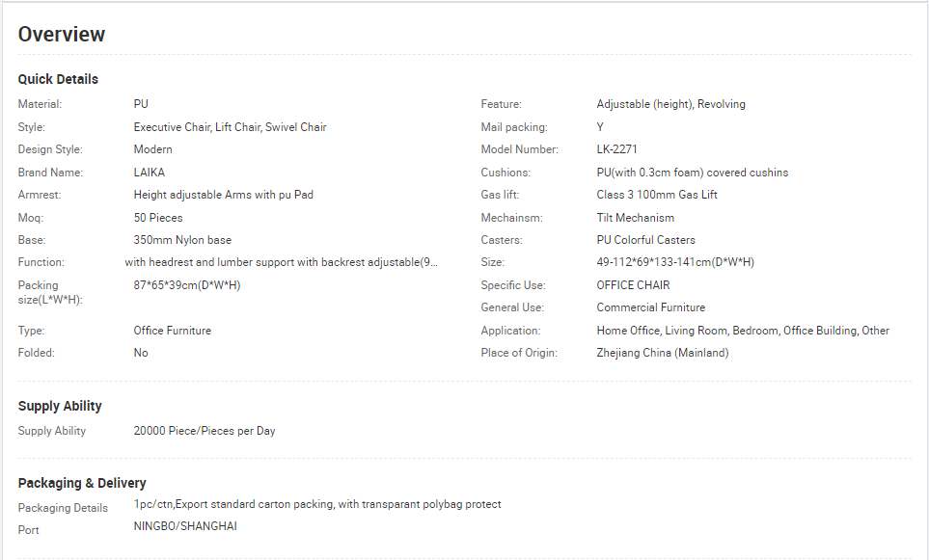Click the OFFICE CHAIR specific use value
929x560 pixels.
(x=634, y=285)
